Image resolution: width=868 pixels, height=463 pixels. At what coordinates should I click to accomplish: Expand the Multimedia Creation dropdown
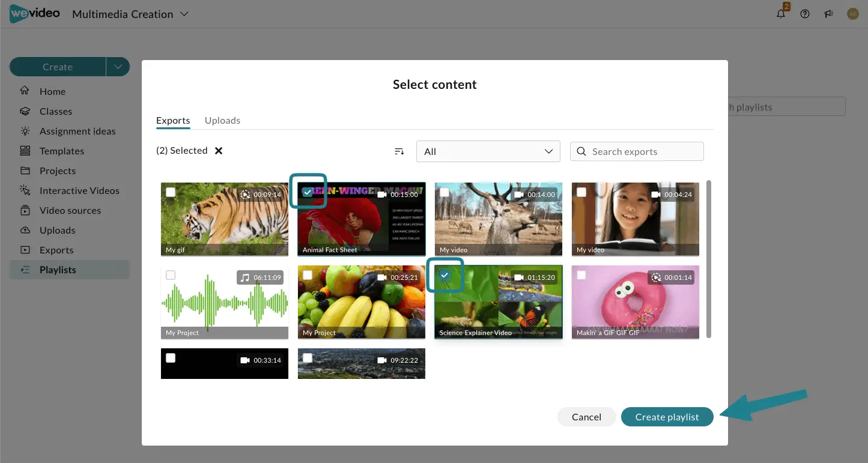point(184,14)
